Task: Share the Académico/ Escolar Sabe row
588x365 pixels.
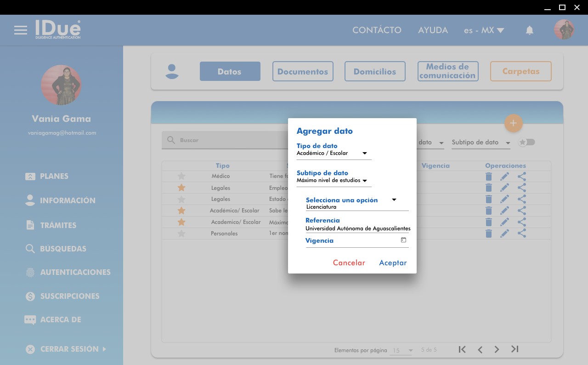Action: coord(521,211)
